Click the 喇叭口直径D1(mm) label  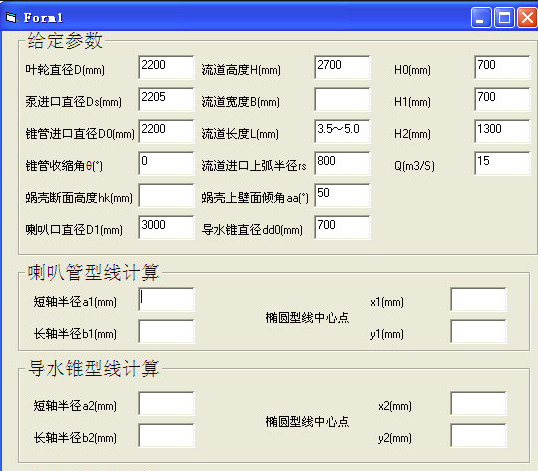74,230
